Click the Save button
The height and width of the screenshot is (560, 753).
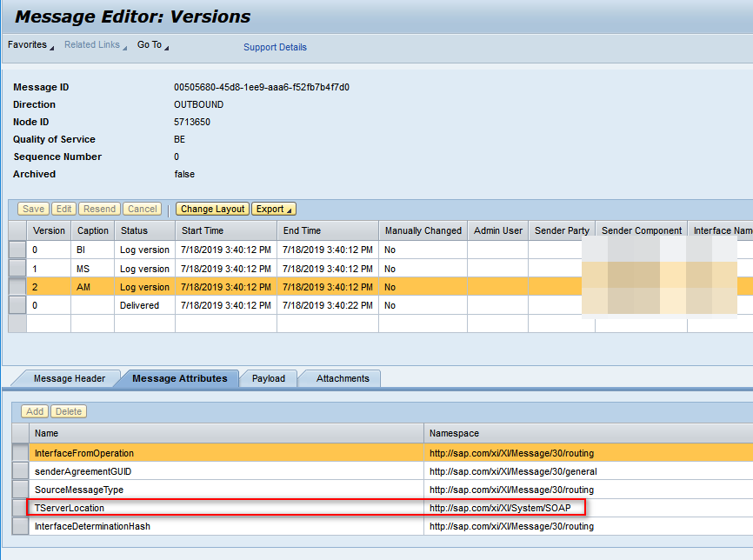(32, 209)
